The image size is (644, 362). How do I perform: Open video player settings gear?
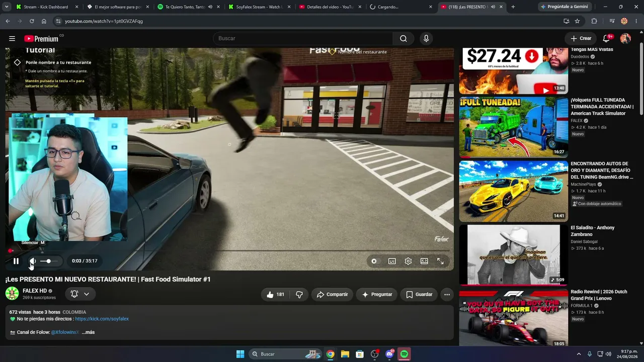click(x=408, y=261)
